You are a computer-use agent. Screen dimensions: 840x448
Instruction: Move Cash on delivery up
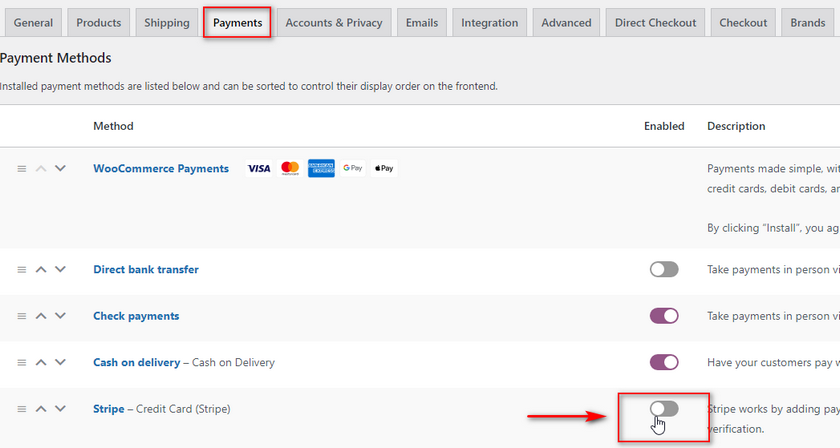[41, 362]
